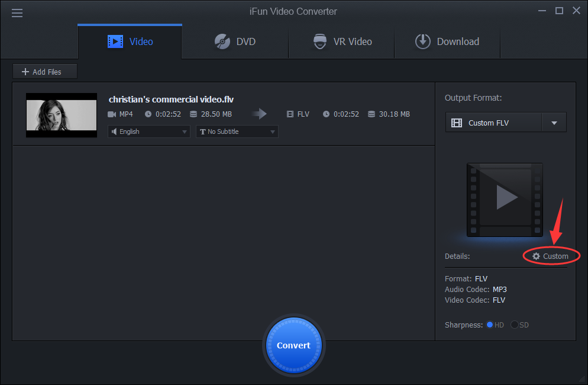Screen dimensions: 588x385
Task: Start conversion with Convert button
Action: click(293, 345)
